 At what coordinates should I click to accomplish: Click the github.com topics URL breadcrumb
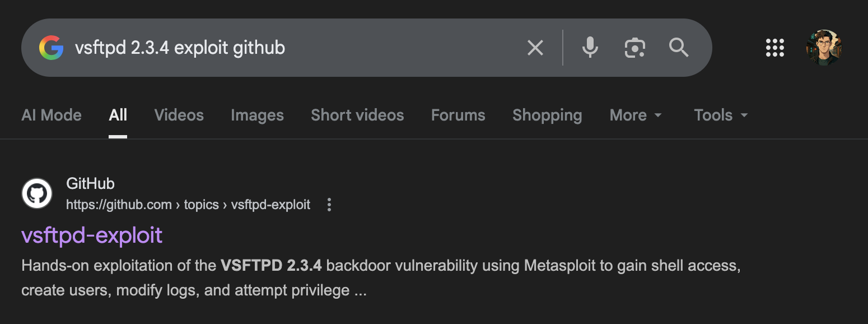(188, 205)
